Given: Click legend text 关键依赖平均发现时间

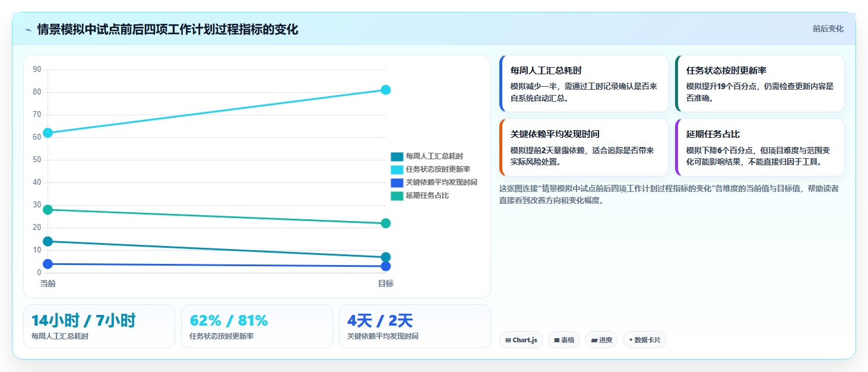Looking at the screenshot, I should pyautogui.click(x=442, y=183).
